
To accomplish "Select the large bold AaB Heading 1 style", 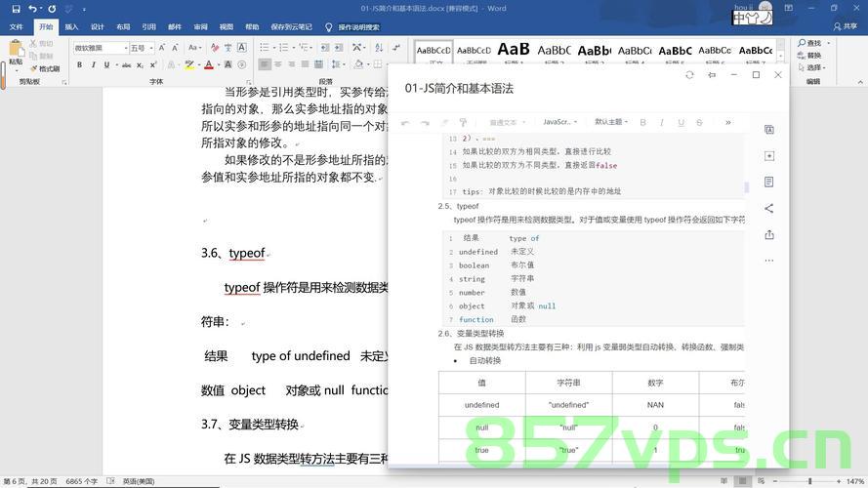I will click(514, 52).
